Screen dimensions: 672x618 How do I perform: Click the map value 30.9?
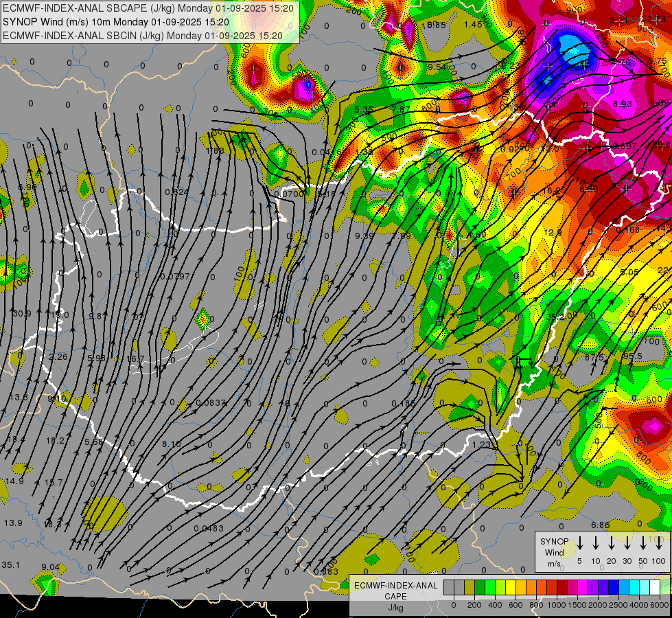[x=21, y=314]
